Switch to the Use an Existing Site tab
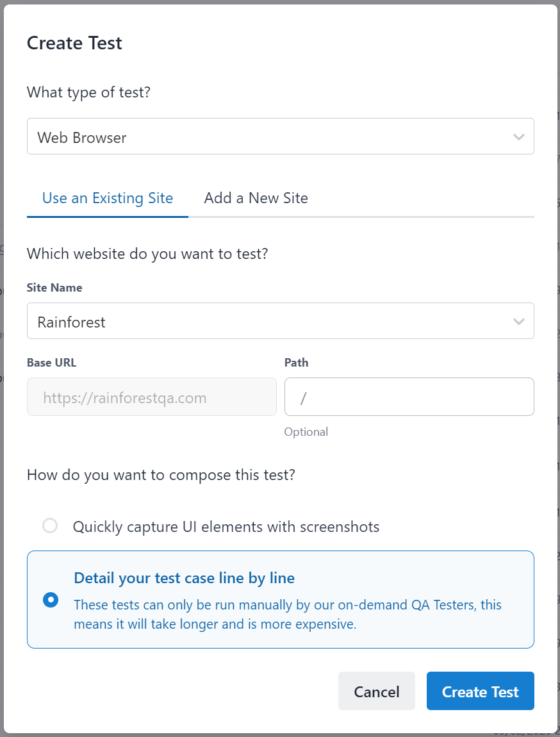 (108, 198)
